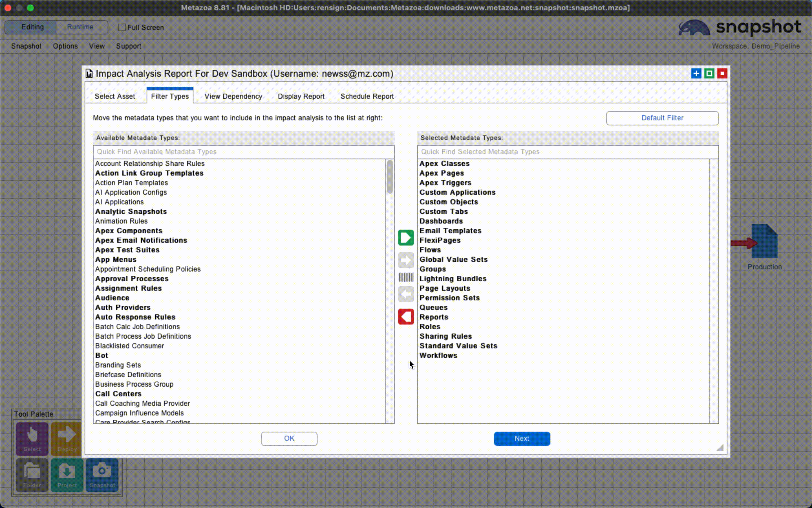Switch to the Display Report tab

(x=301, y=97)
